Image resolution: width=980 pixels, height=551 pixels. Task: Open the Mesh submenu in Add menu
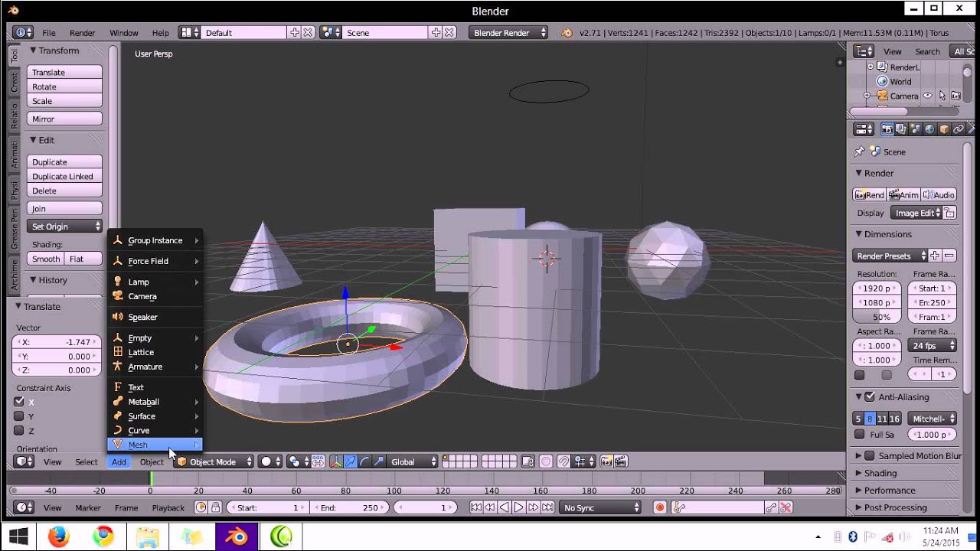pos(154,445)
